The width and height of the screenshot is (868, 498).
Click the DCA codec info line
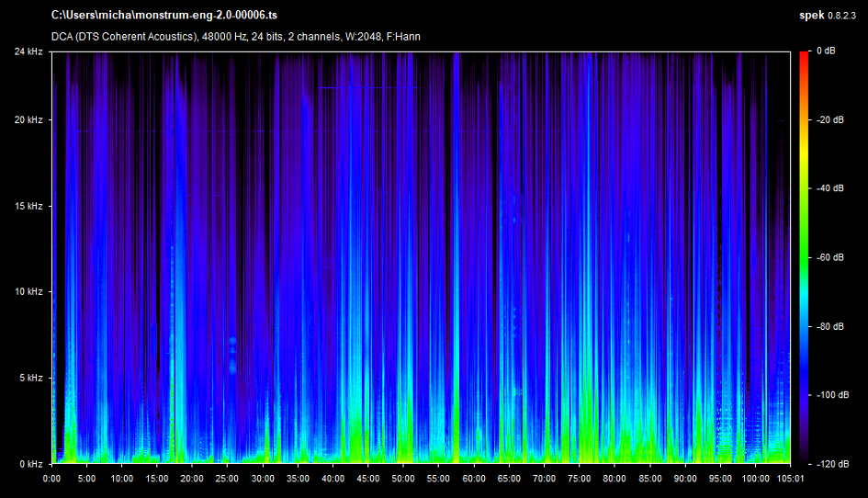click(236, 37)
